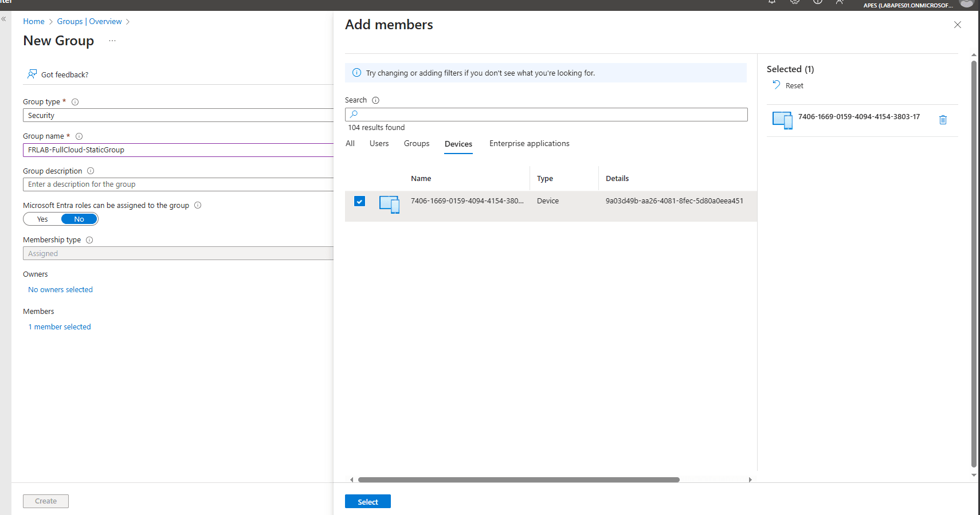Click the device icon in the results row

click(x=390, y=204)
